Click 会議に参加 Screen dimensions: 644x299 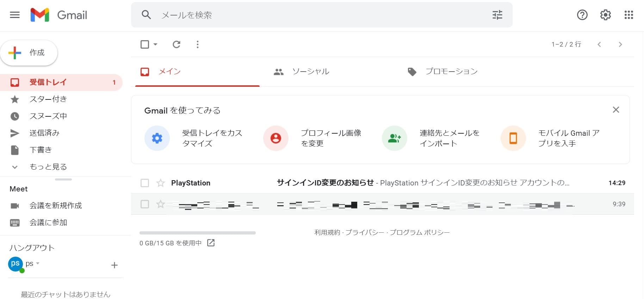pyautogui.click(x=48, y=222)
